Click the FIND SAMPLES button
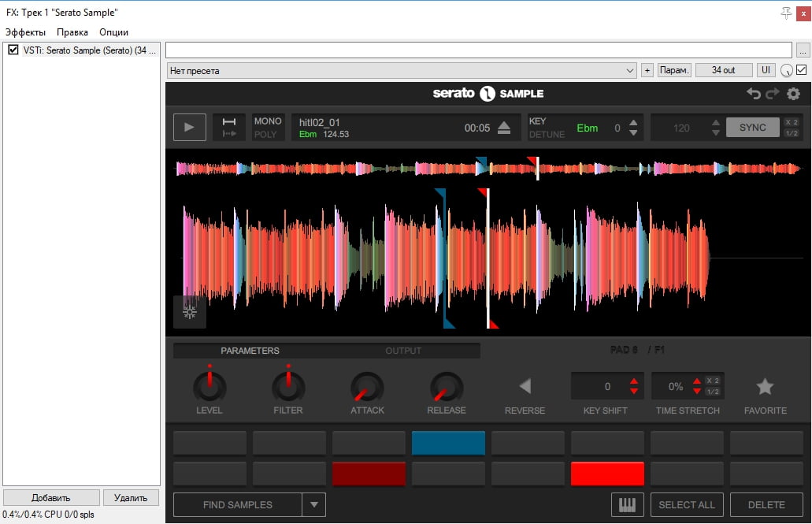This screenshot has height=524, width=812. point(238,504)
